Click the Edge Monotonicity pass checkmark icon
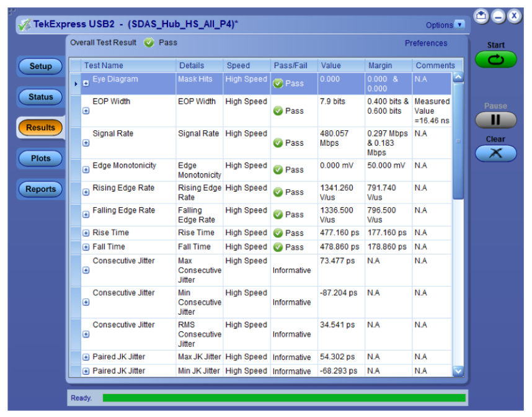The width and height of the screenshot is (532, 417). [x=278, y=170]
